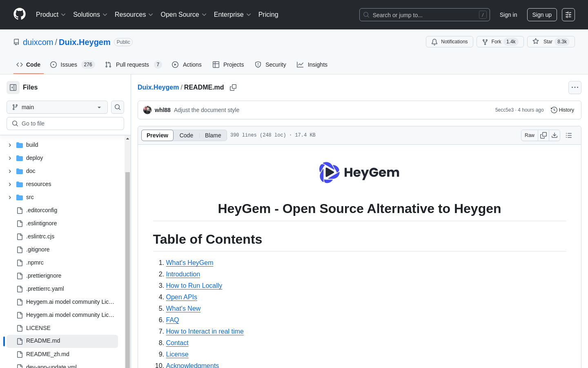The image size is (588, 368).
Task: Click the Sign up button
Action: point(542,15)
